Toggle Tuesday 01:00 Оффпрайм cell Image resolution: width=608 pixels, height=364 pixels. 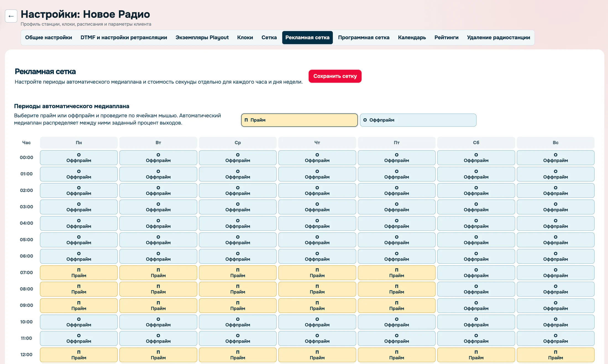(158, 174)
